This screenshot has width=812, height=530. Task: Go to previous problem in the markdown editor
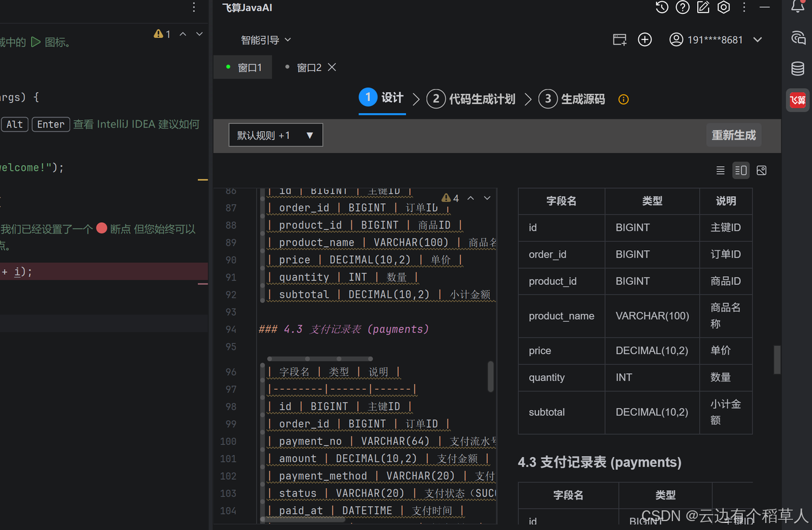click(x=471, y=198)
